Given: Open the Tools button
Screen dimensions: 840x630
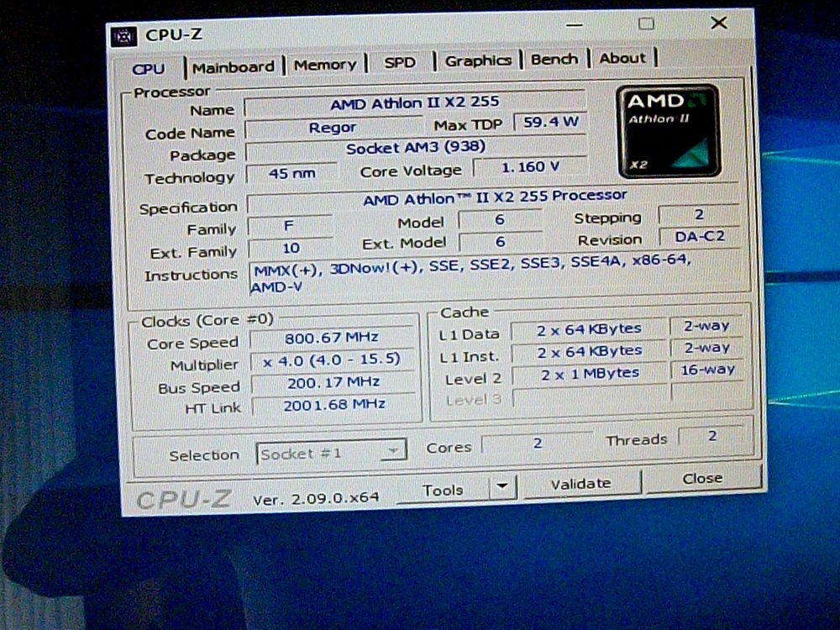Looking at the screenshot, I should click(x=443, y=491).
